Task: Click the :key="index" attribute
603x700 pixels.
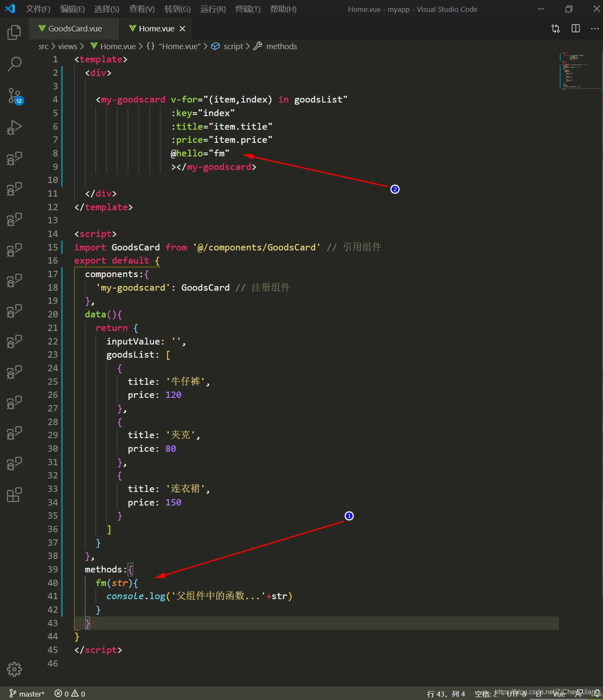Action: tap(203, 113)
